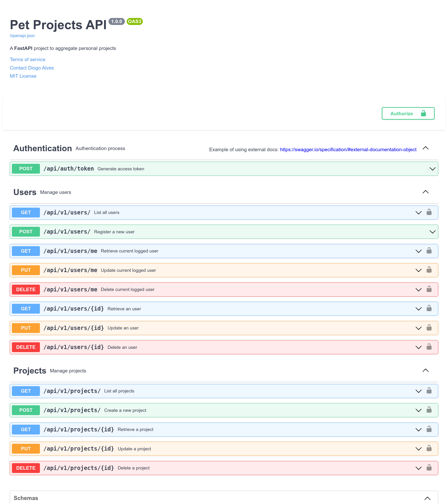The width and height of the screenshot is (448, 504).
Task: Collapse the Users section
Action: click(426, 192)
